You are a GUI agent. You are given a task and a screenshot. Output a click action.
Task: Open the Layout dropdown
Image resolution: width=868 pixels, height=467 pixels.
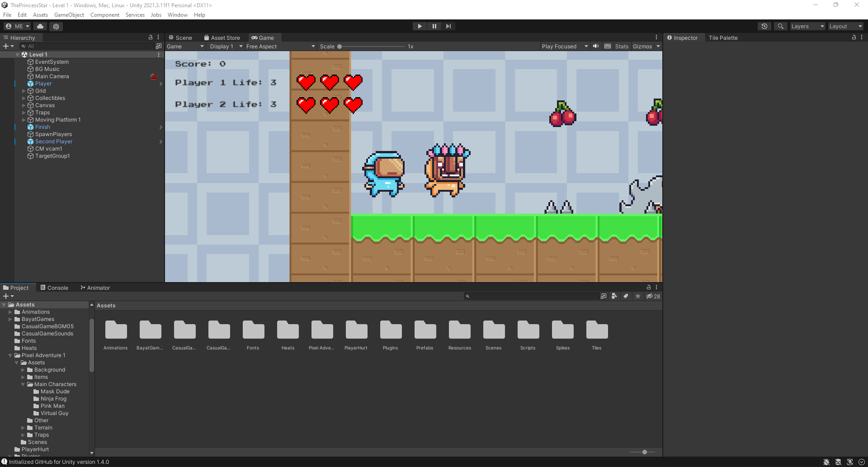point(845,26)
